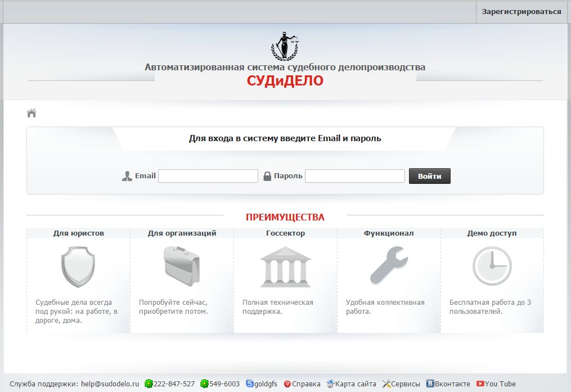This screenshot has width=571, height=392.
Task: Click the help@sudodelo.ru support email
Action: pyautogui.click(x=110, y=384)
